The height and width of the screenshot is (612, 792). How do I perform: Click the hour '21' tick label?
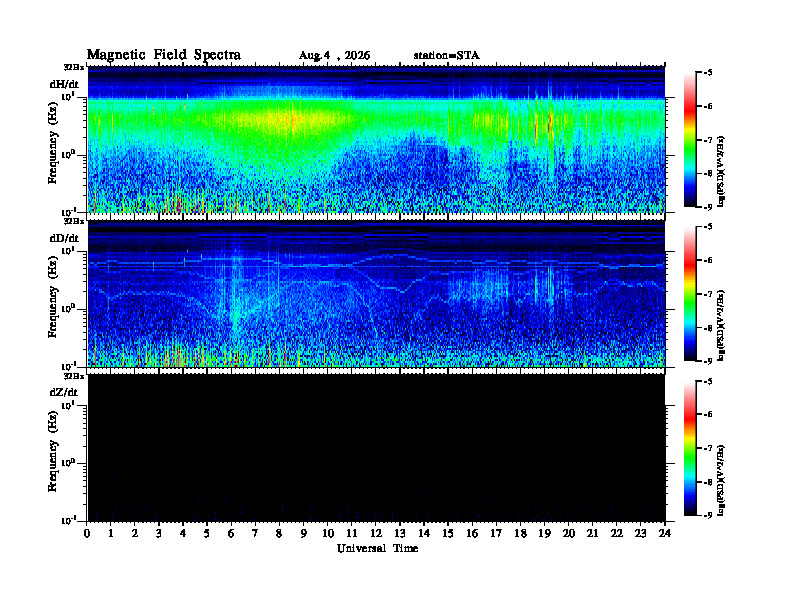pos(592,533)
